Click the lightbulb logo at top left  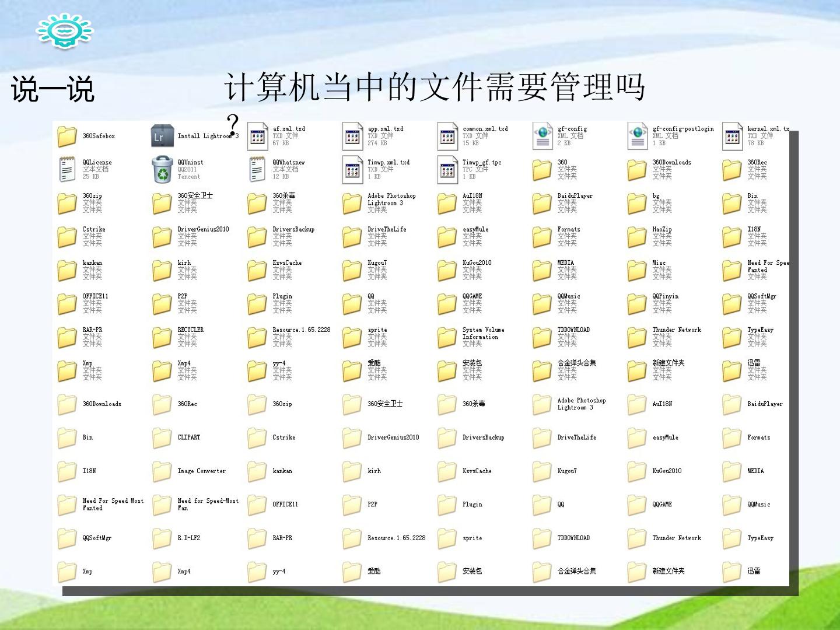pos(65,32)
